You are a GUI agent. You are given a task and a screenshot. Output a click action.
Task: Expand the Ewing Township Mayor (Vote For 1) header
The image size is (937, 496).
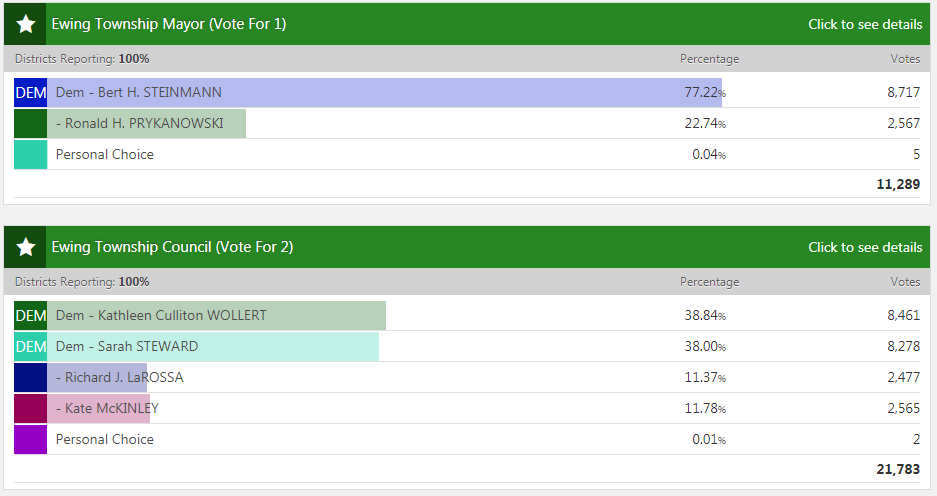coord(169,24)
